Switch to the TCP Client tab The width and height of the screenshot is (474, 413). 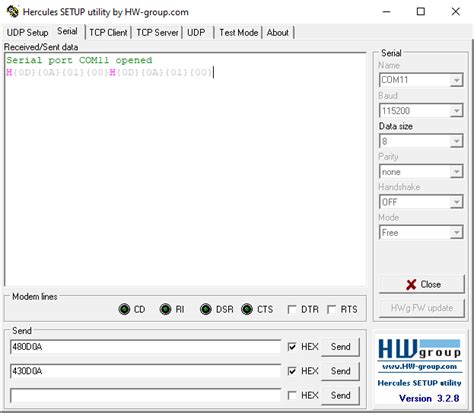(108, 33)
